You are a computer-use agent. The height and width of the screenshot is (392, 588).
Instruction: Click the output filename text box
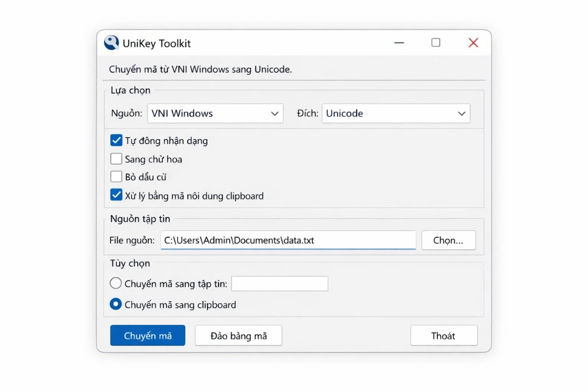[x=279, y=283]
